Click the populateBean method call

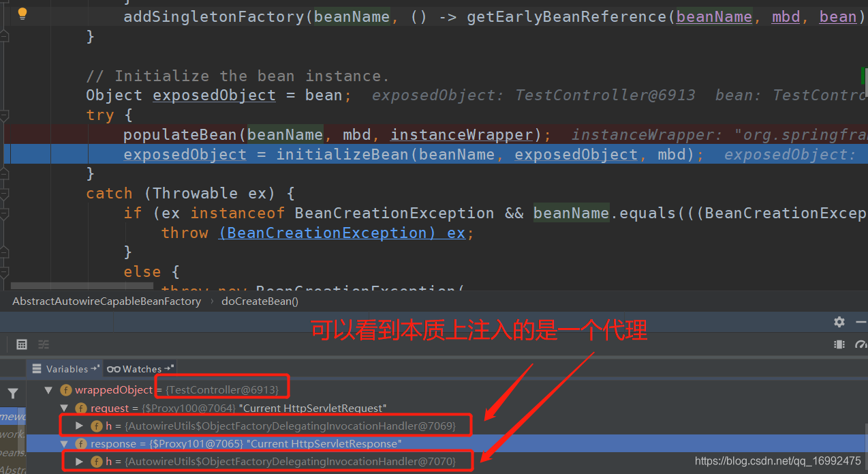tap(180, 135)
